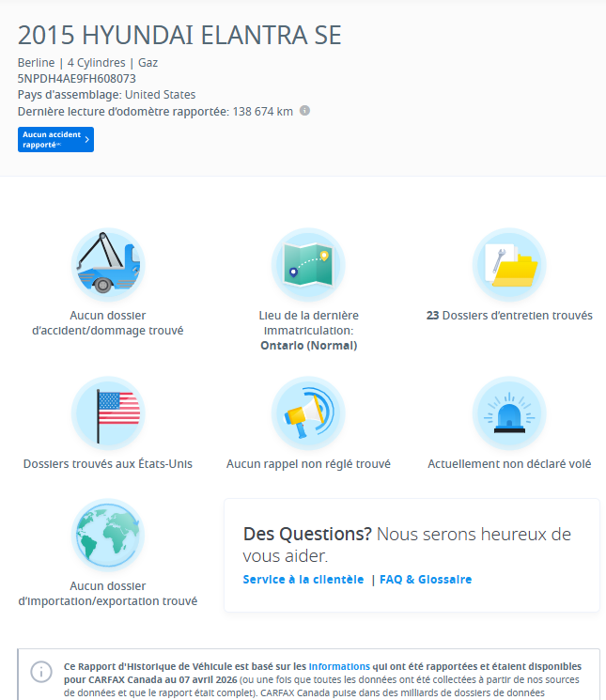Click the odometer reading 138 674 km
Image resolution: width=606 pixels, height=700 pixels.
(x=262, y=111)
